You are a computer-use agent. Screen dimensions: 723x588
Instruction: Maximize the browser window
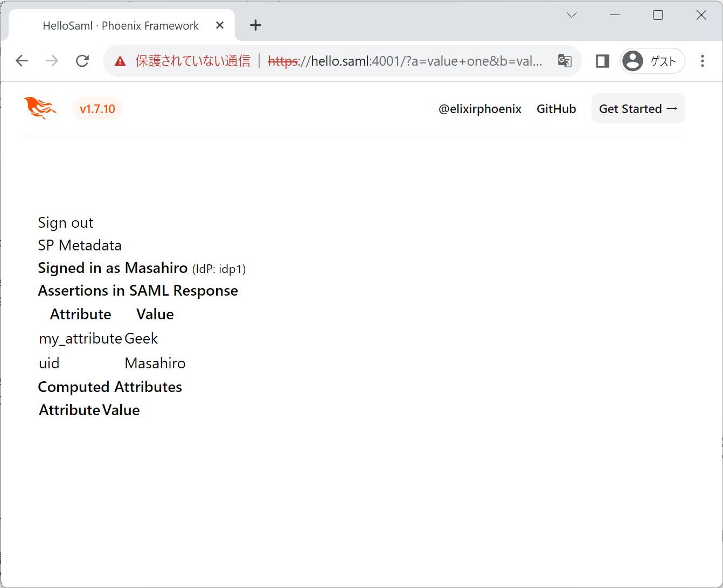658,15
